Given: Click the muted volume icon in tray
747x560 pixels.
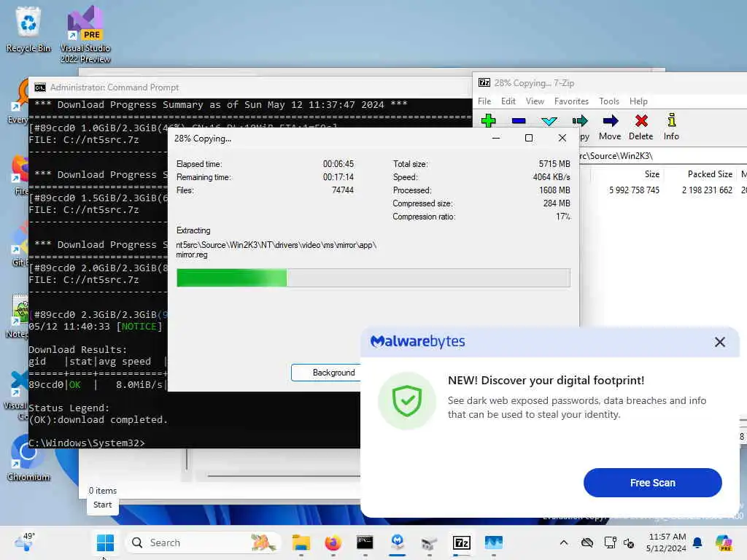Looking at the screenshot, I should coord(629,542).
